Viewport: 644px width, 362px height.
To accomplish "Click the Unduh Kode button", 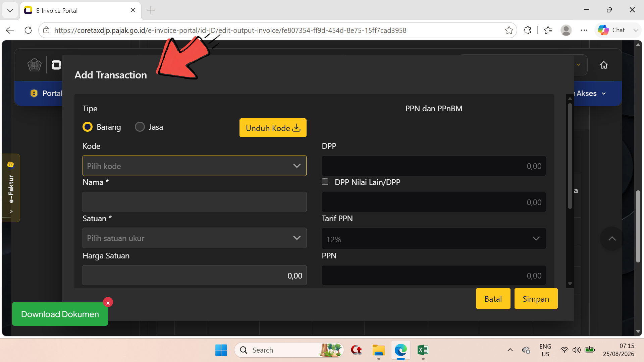I will pyautogui.click(x=273, y=128).
